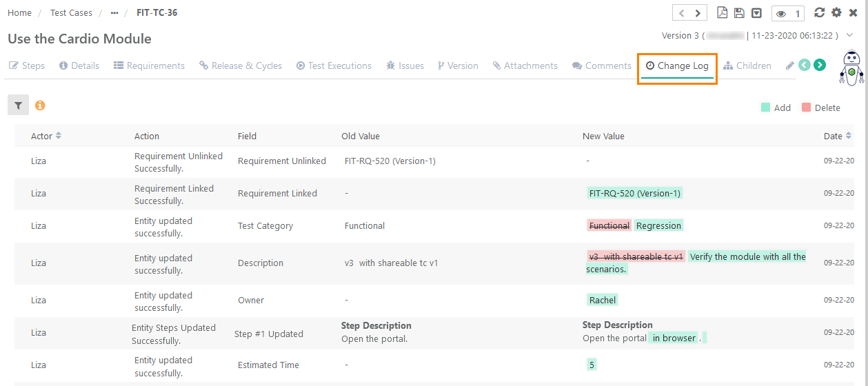Click the refresh icon
This screenshot has height=386, width=868.
click(x=819, y=13)
